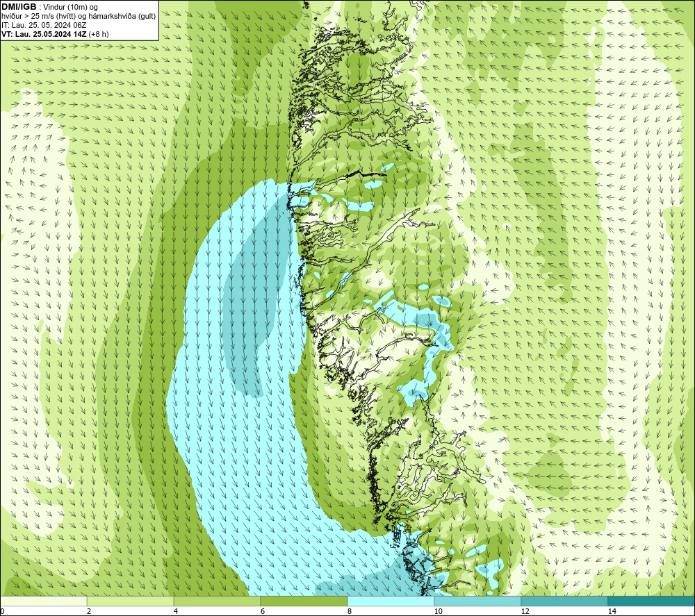Click the legend tick label 8
The height and width of the screenshot is (616, 695).
pyautogui.click(x=350, y=611)
